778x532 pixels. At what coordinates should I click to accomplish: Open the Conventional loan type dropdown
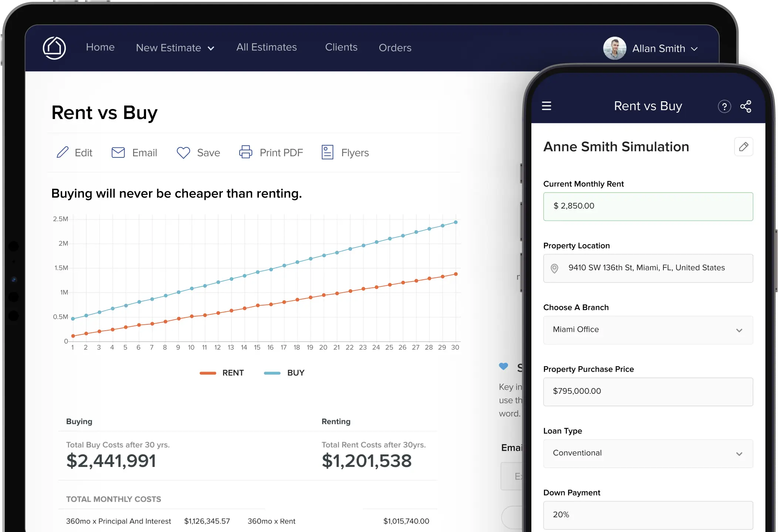[x=648, y=453]
